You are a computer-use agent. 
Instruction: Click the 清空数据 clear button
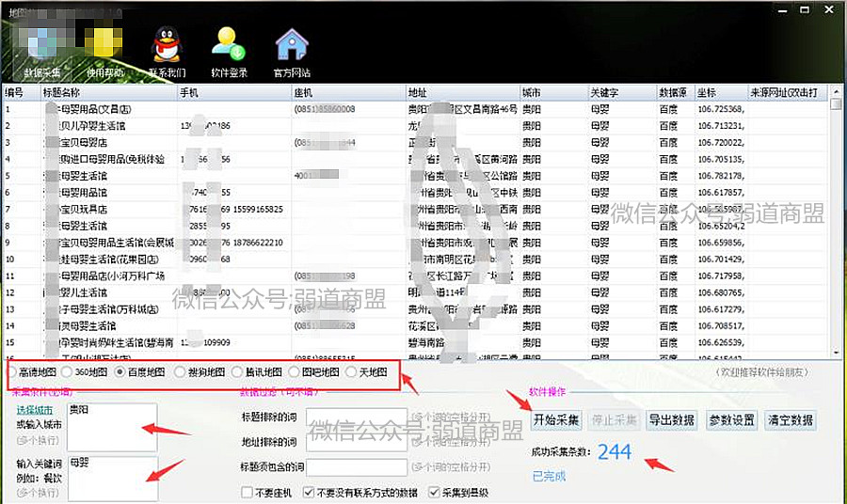(791, 419)
